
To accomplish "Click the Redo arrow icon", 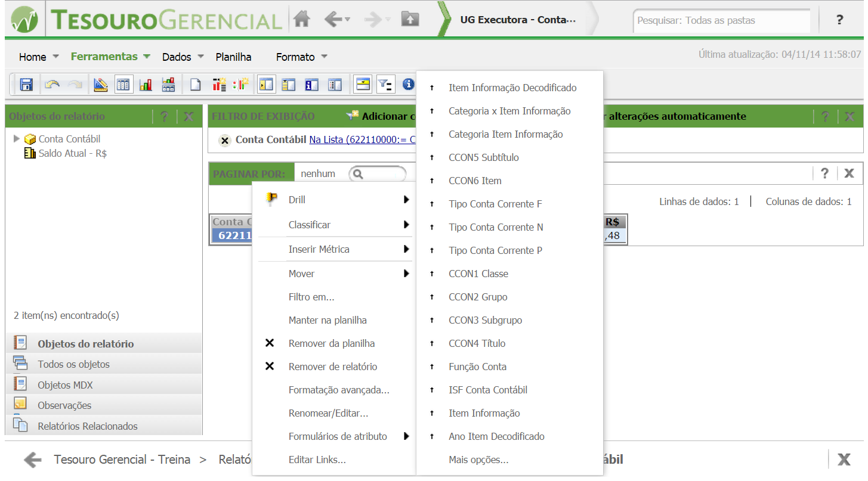I will (x=75, y=85).
